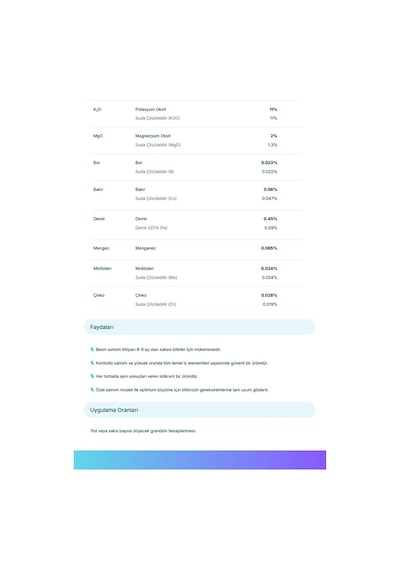Screen dimensions: 400x570
Task: Click the leaf bullet icon of the third benefit line
Action: (92, 376)
